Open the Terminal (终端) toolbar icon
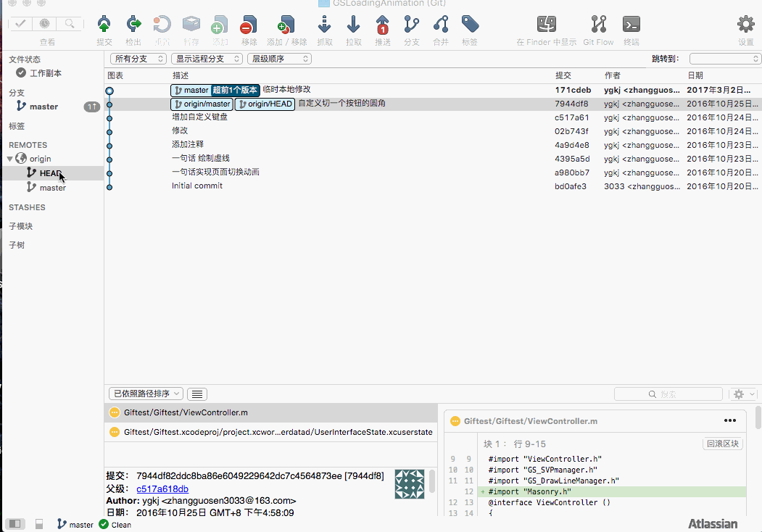 (631, 25)
